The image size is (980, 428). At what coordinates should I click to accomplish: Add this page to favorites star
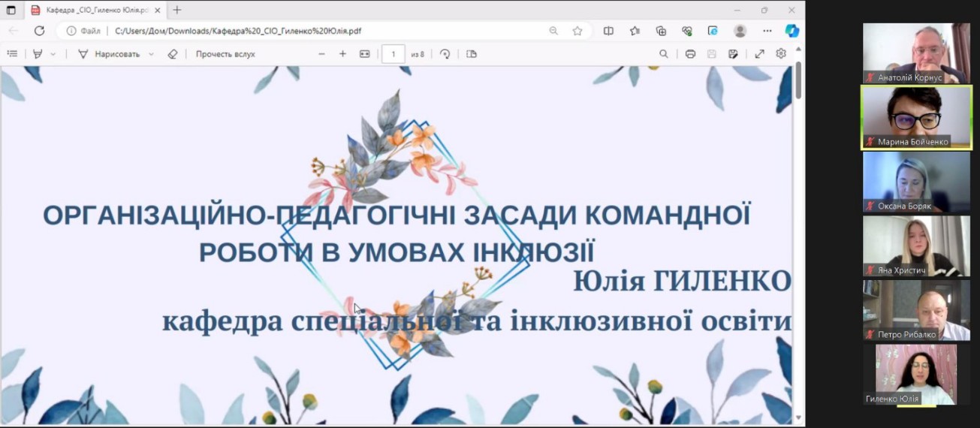[577, 31]
